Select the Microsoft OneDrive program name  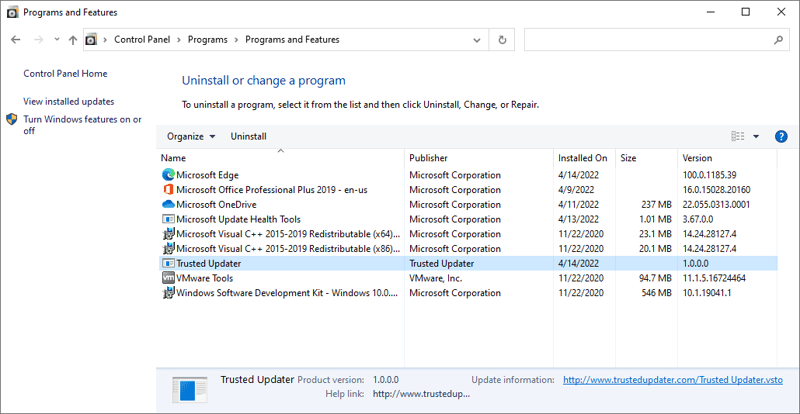[x=216, y=205]
